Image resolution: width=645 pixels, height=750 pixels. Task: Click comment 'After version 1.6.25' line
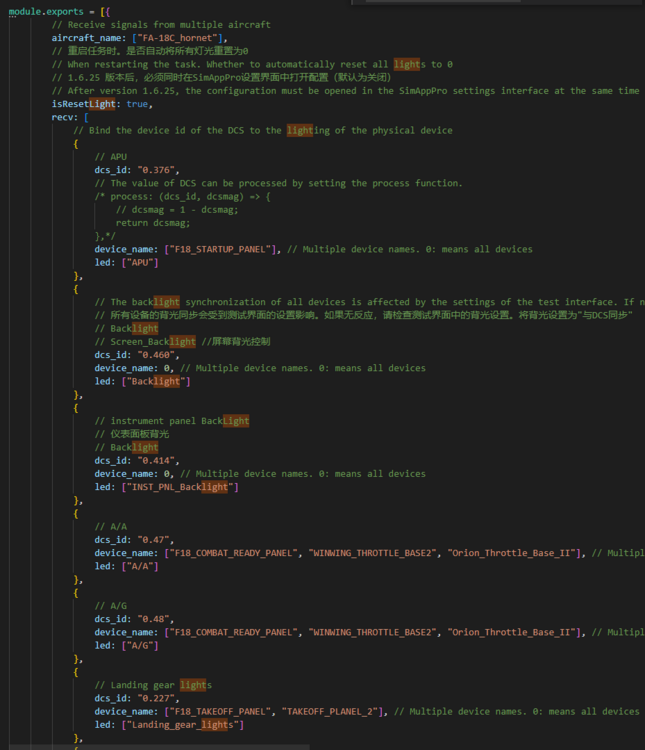pyautogui.click(x=345, y=91)
